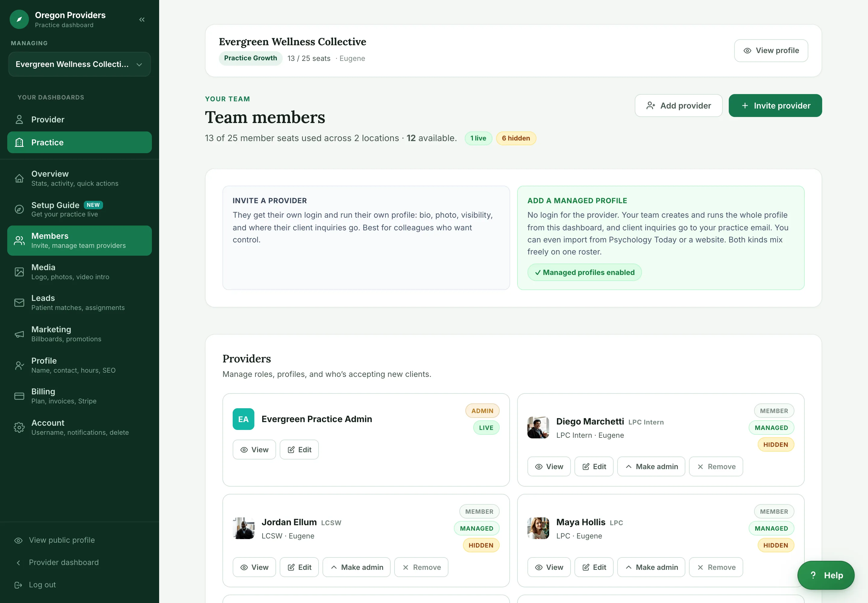Remove Maya Hollis from team
The width and height of the screenshot is (868, 603).
716,567
